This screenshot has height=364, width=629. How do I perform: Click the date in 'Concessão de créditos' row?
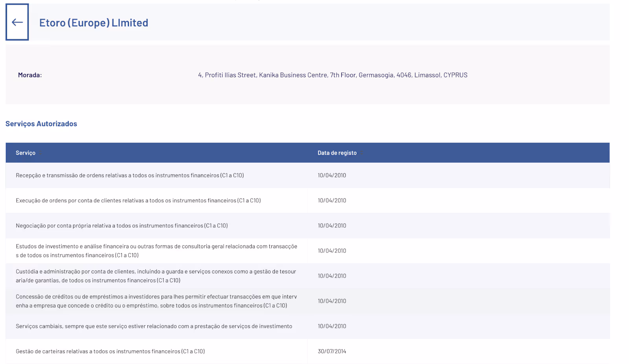pos(332,301)
